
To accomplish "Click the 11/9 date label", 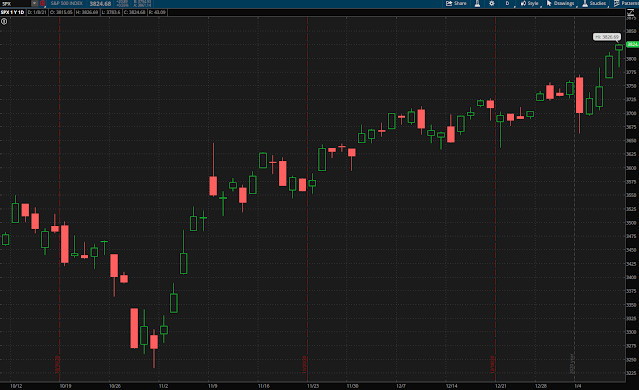I will tap(212, 386).
